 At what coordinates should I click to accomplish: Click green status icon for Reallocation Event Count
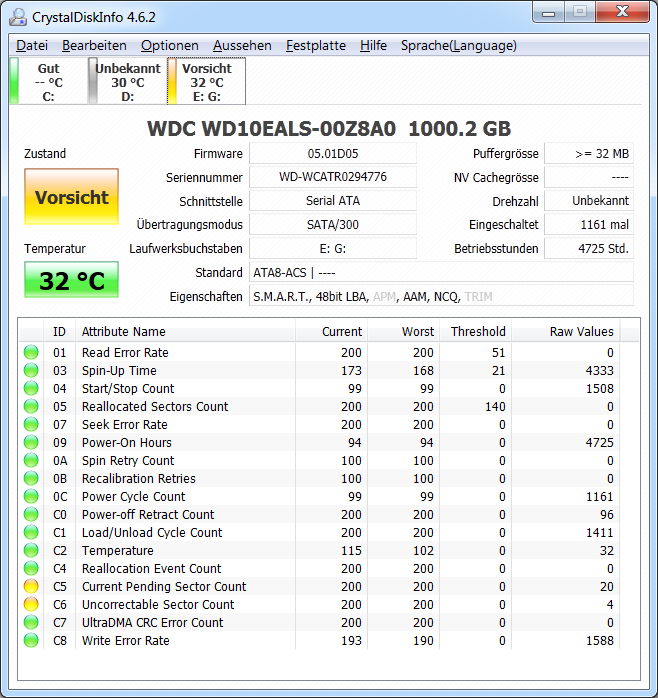(x=31, y=568)
